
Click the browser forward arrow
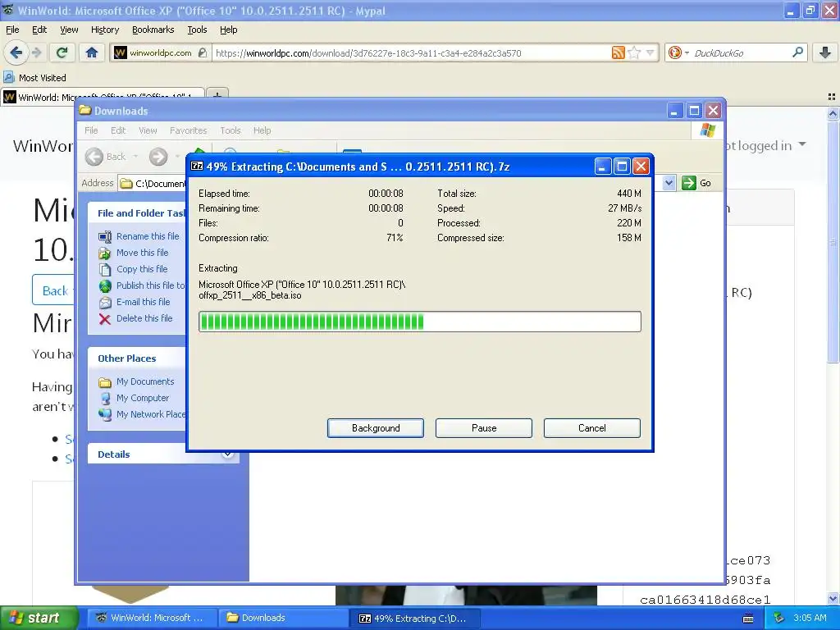(x=36, y=52)
